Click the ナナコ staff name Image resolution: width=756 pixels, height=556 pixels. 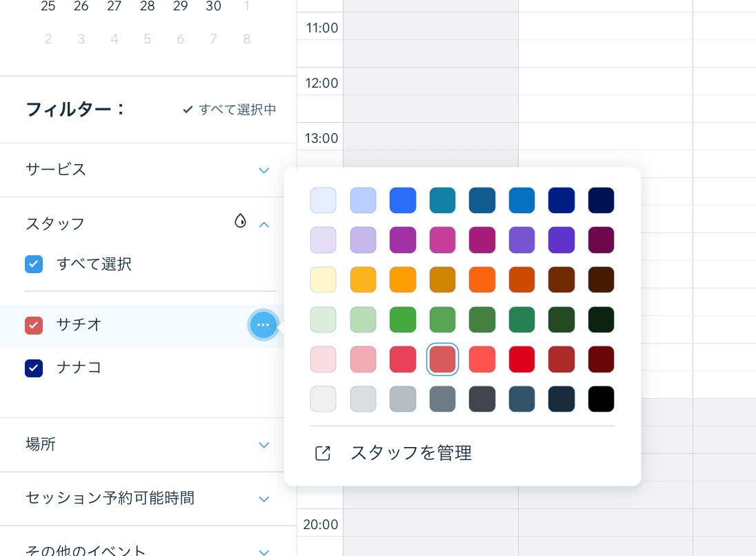click(x=79, y=368)
